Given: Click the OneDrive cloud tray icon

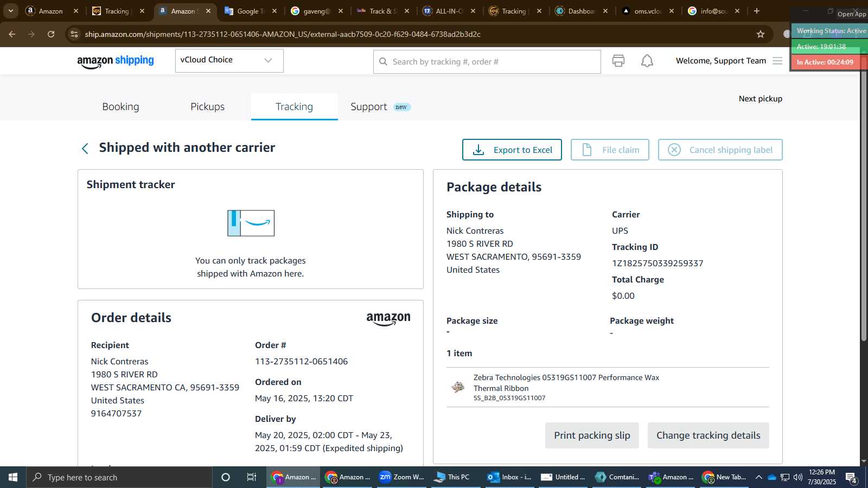Looking at the screenshot, I should click(x=771, y=477).
